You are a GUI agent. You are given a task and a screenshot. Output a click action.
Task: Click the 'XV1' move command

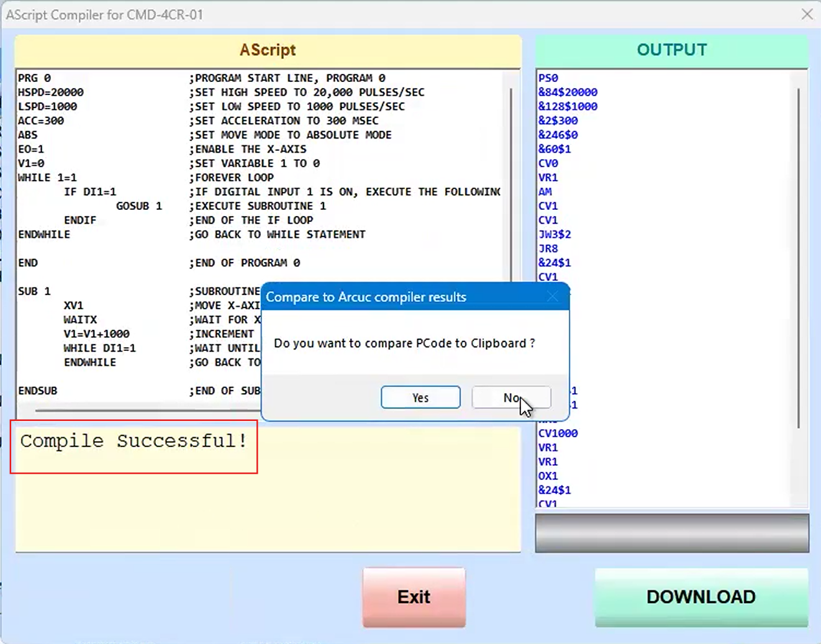click(x=73, y=306)
